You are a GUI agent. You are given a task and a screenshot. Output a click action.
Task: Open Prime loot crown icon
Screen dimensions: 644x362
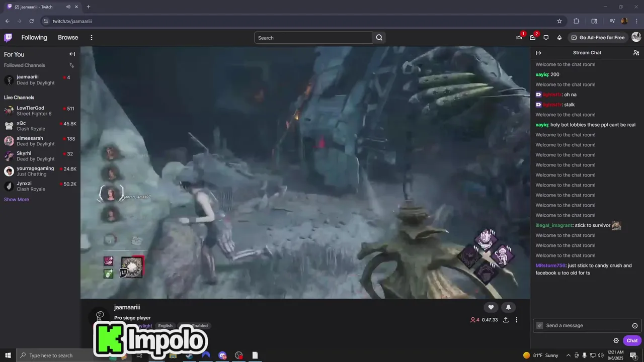click(519, 38)
